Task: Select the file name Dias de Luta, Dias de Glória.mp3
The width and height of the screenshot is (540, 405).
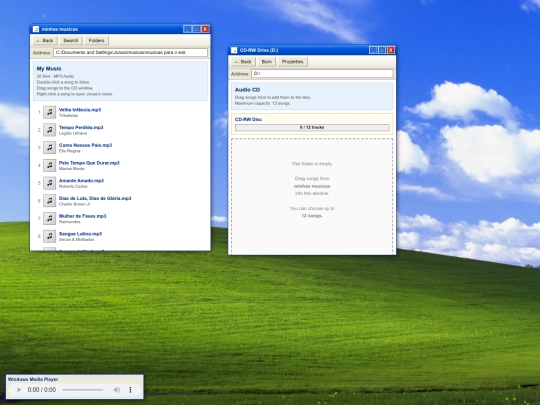Action: (95, 198)
